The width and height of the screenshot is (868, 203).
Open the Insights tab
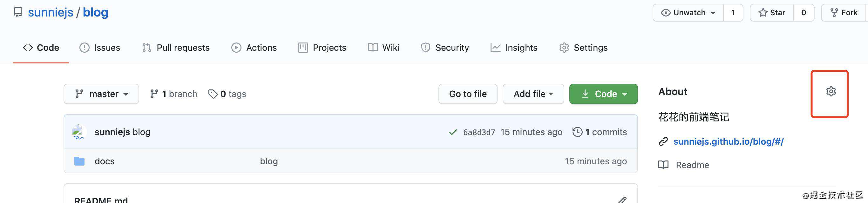click(514, 48)
